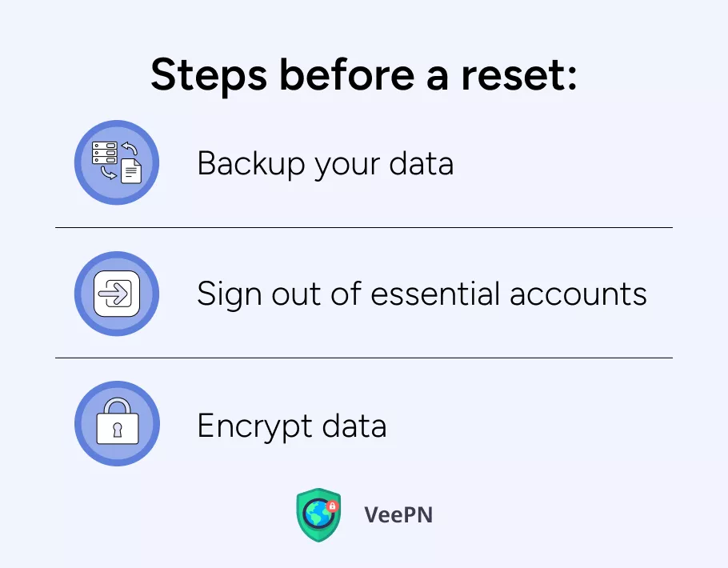Click the divider line above "Encrypt data"
Image resolution: width=728 pixels, height=568 pixels.
coord(363,358)
